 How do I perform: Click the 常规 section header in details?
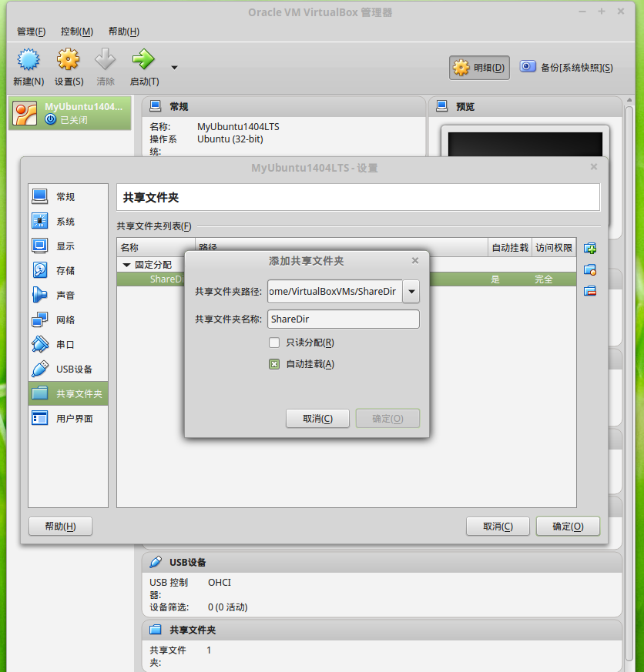(x=283, y=106)
